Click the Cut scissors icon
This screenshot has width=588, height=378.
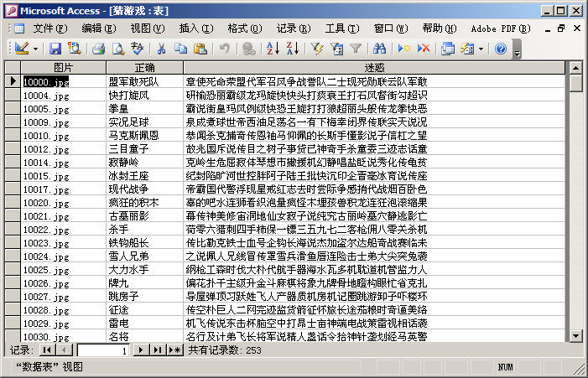pyautogui.click(x=161, y=49)
